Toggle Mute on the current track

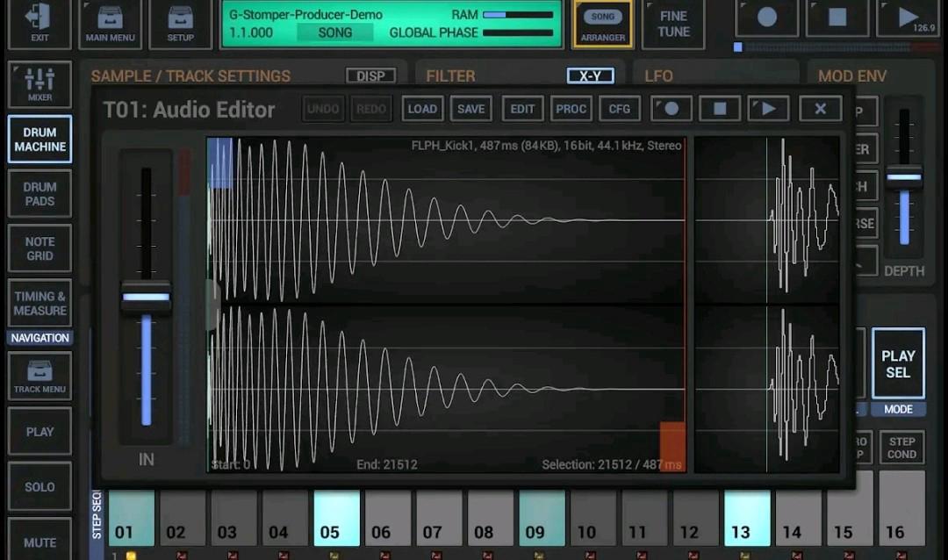39,541
